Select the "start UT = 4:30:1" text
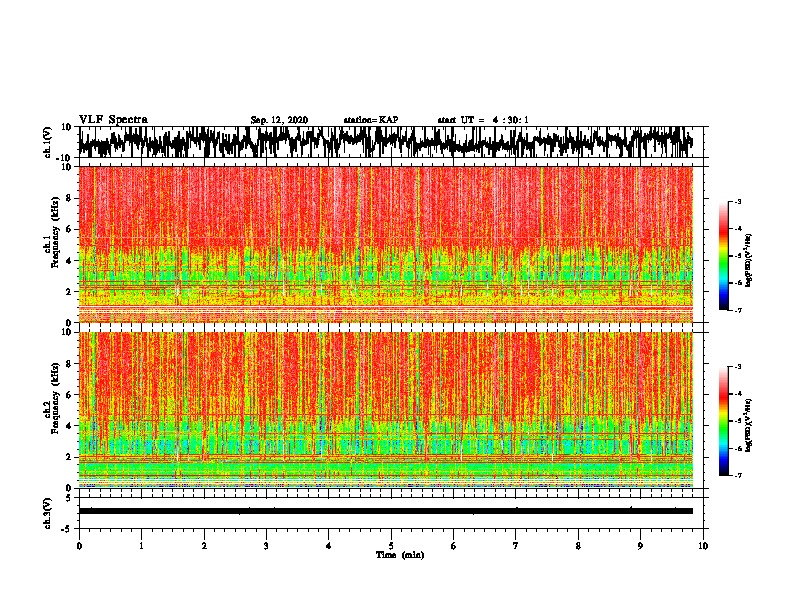The height and width of the screenshot is (612, 792). click(483, 120)
